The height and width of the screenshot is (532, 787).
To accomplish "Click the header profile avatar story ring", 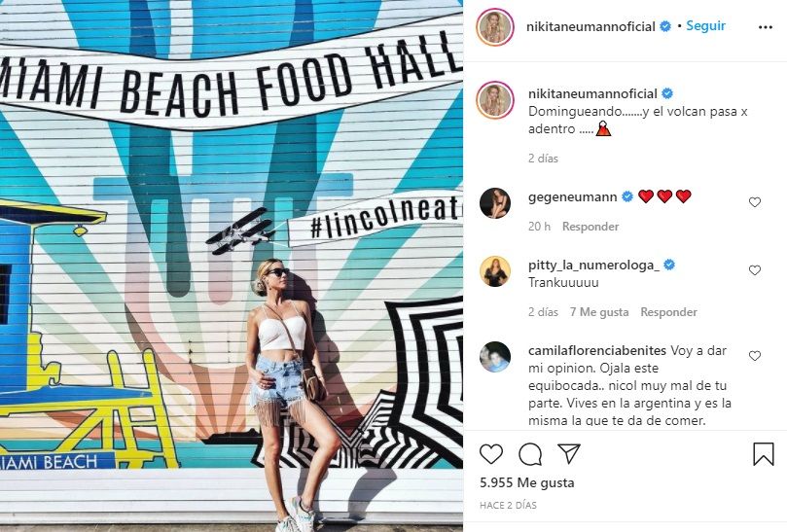I will (x=495, y=27).
